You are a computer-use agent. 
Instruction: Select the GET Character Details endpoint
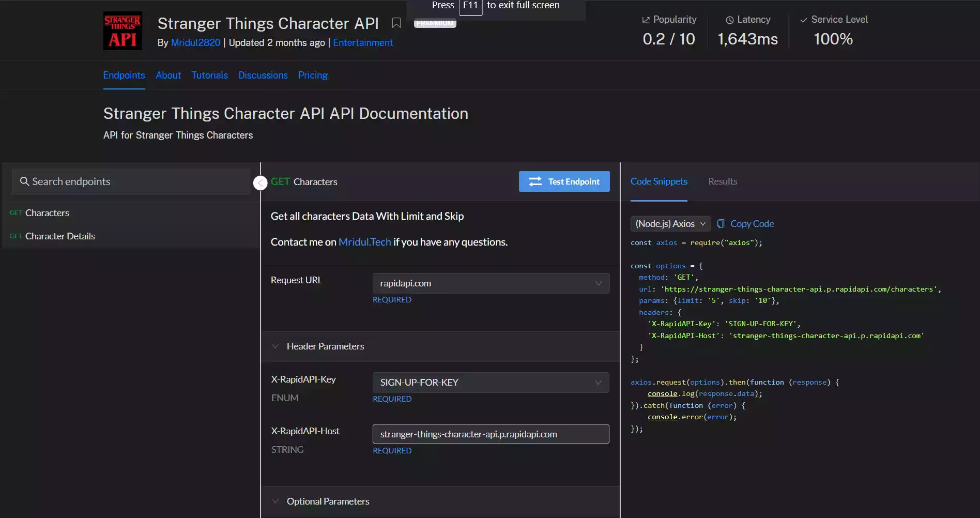(131, 236)
